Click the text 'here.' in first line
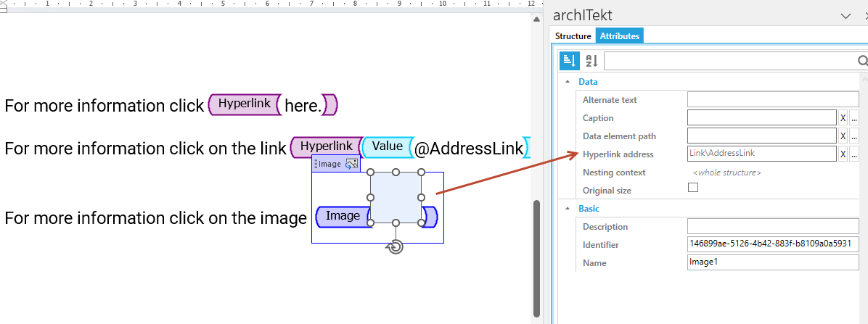The image size is (868, 324). [303, 106]
